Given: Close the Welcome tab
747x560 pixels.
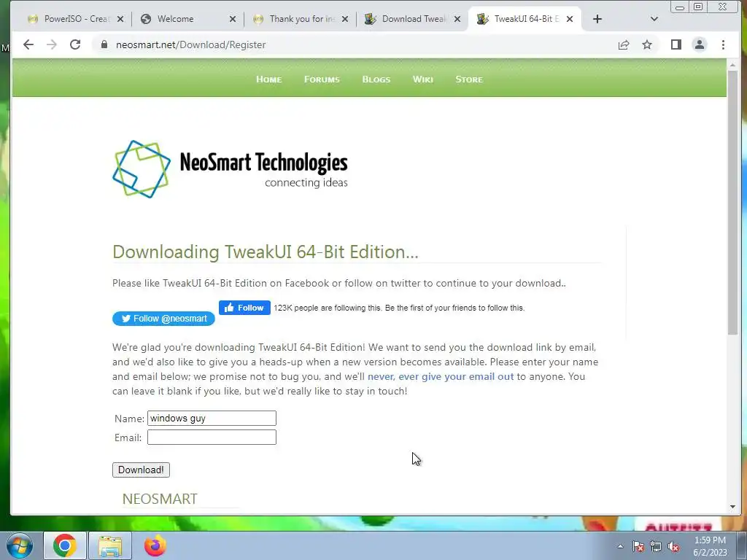Looking at the screenshot, I should 233,19.
